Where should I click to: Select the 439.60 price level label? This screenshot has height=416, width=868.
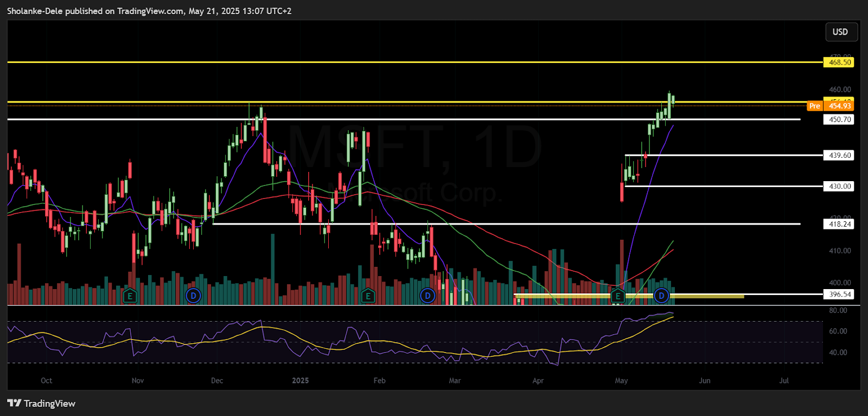(x=839, y=155)
